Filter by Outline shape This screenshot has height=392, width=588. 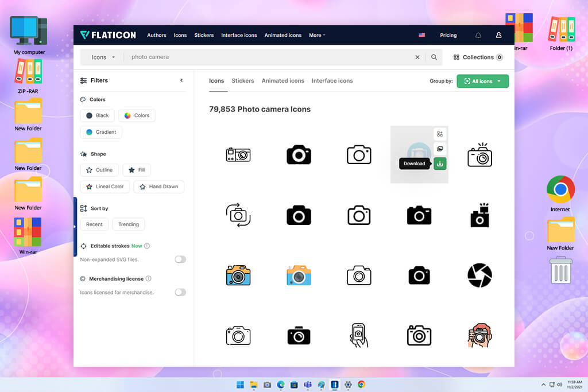(99, 170)
